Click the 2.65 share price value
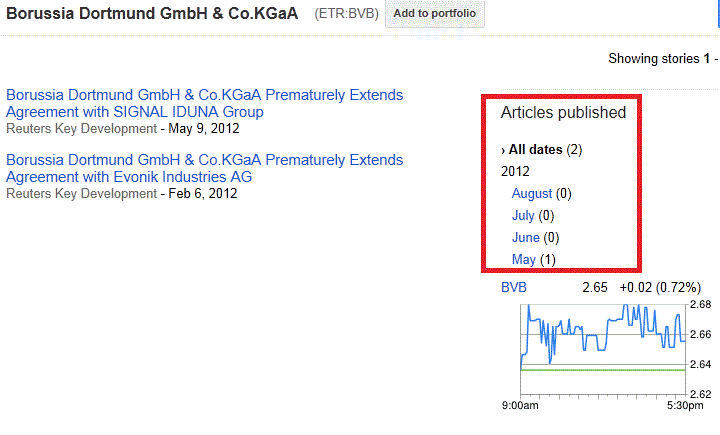The height and width of the screenshot is (435, 720). click(595, 288)
